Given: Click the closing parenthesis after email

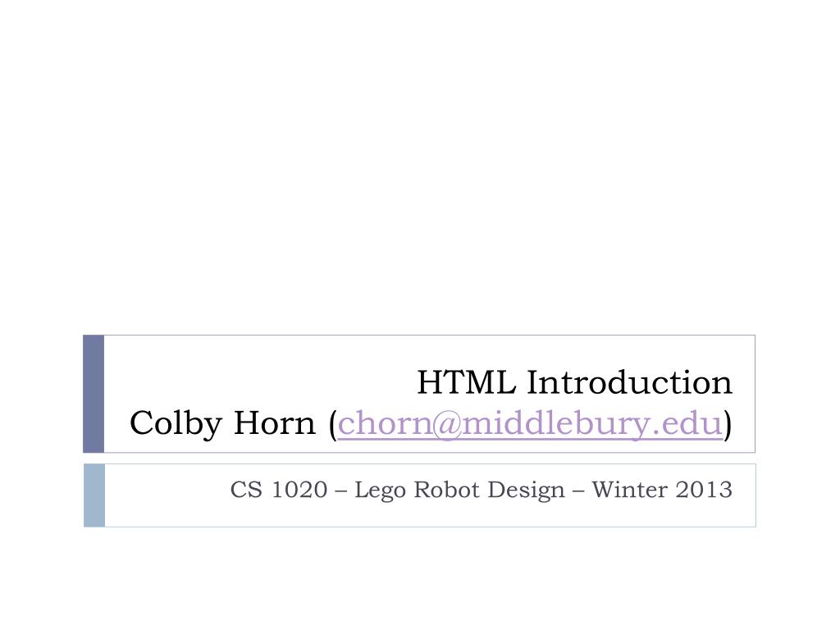Looking at the screenshot, I should click(x=728, y=424).
